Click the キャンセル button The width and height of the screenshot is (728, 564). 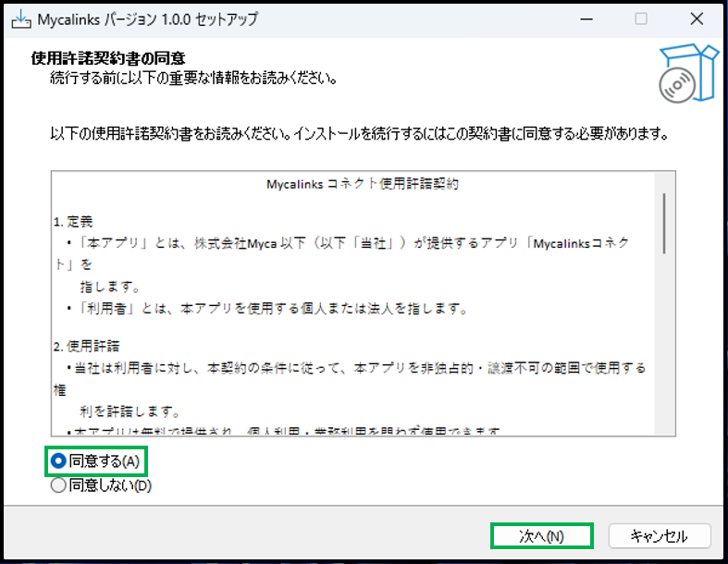(659, 535)
